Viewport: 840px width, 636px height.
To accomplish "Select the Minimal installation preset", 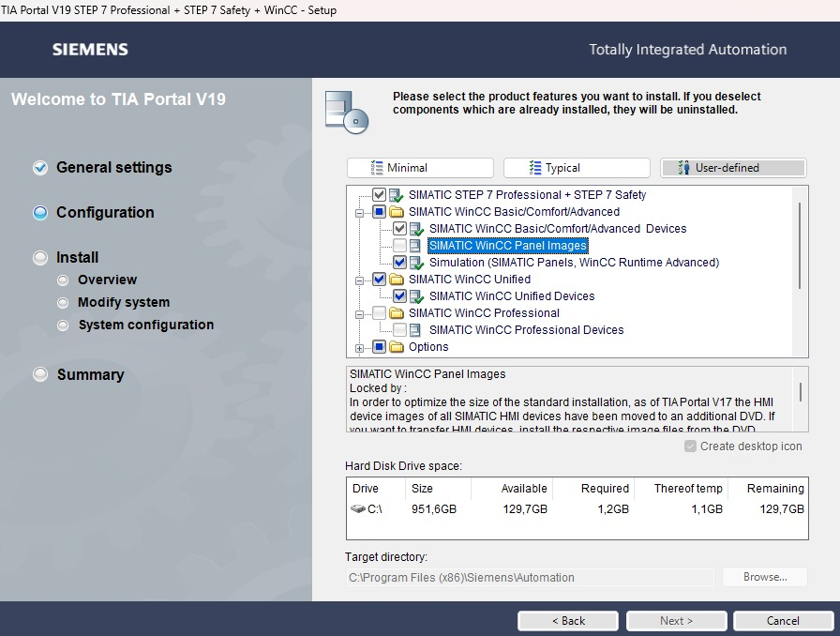I will pos(420,168).
